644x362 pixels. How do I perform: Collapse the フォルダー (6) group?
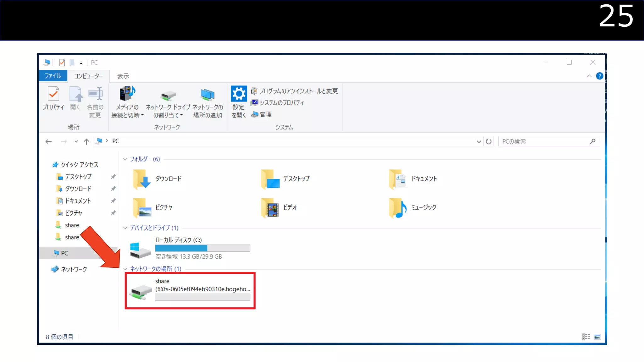125,159
